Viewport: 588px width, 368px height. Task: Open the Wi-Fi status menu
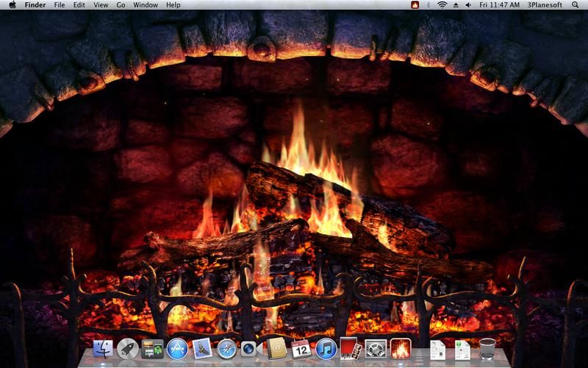(x=442, y=5)
